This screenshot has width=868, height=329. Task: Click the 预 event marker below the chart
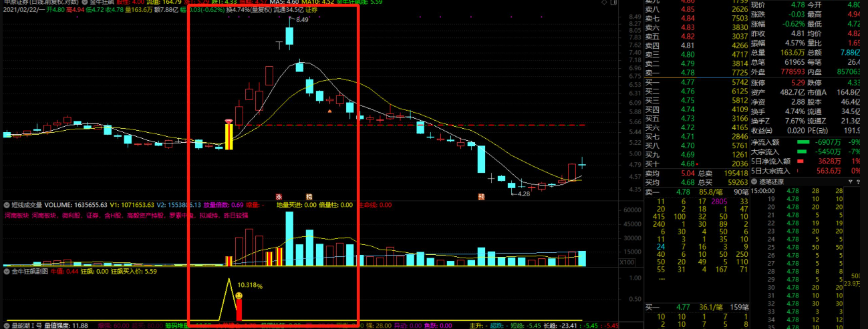481,197
